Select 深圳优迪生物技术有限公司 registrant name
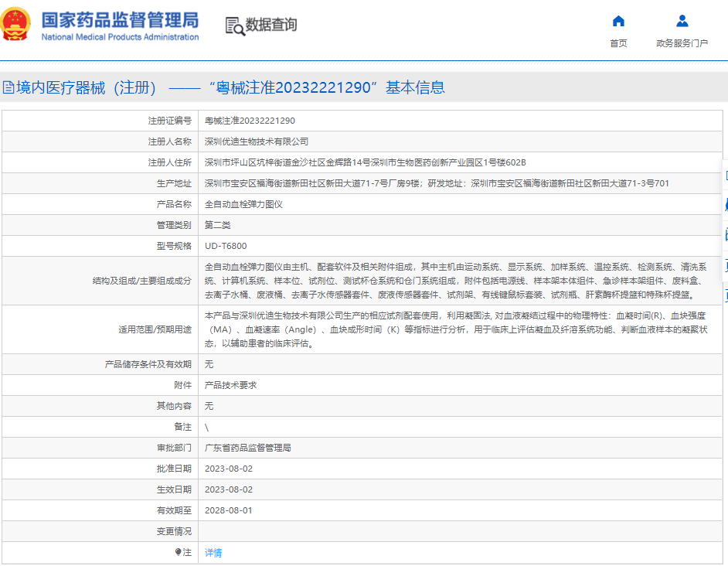728x566 pixels. (x=257, y=141)
